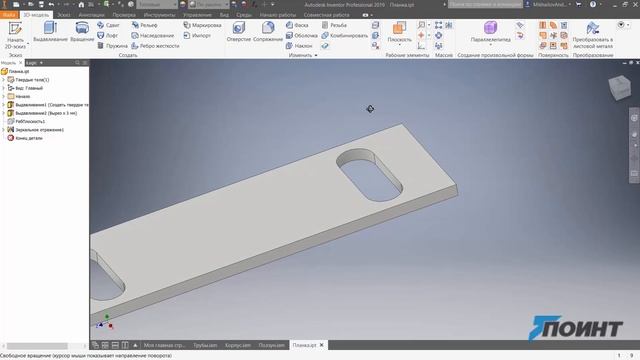This screenshot has width=640, height=360.
Task: Switch to the Проверка ribbon tab
Action: click(x=124, y=15)
